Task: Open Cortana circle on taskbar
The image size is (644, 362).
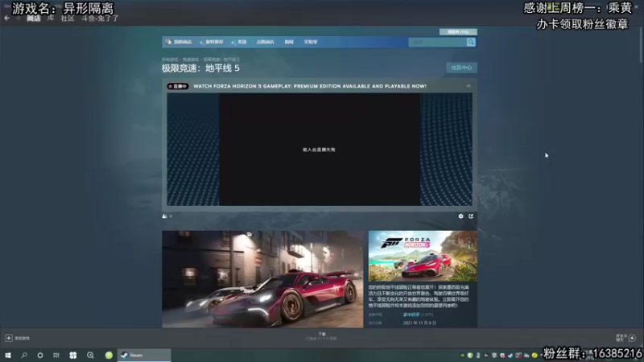Action: [39, 356]
